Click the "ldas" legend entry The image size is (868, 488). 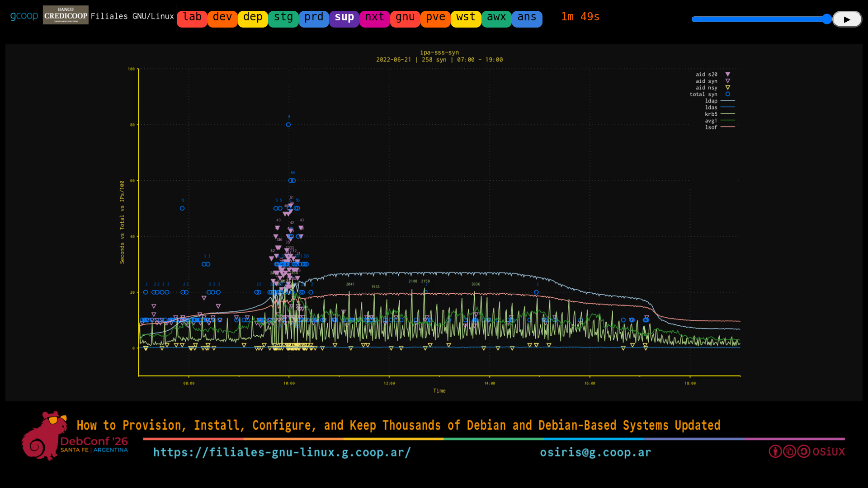click(x=720, y=107)
